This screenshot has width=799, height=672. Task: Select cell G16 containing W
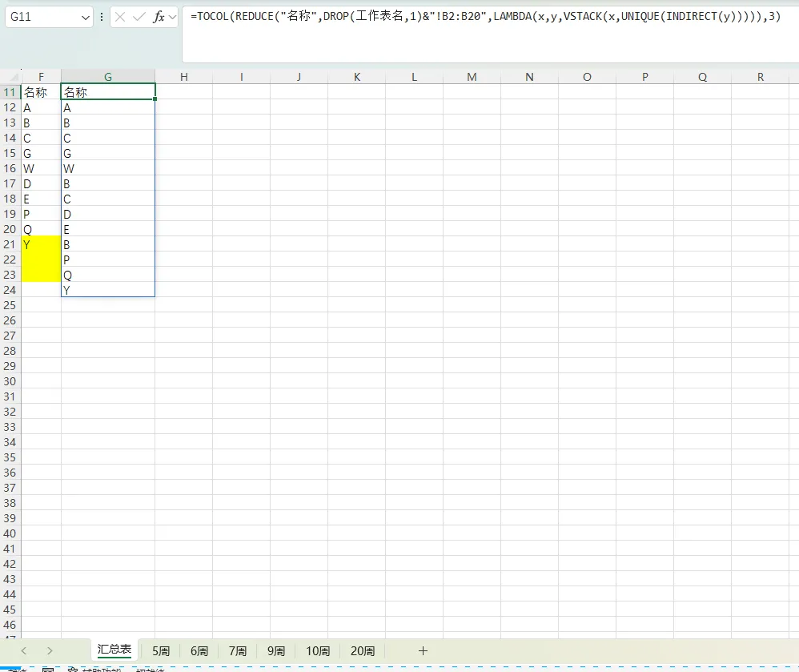(108, 169)
